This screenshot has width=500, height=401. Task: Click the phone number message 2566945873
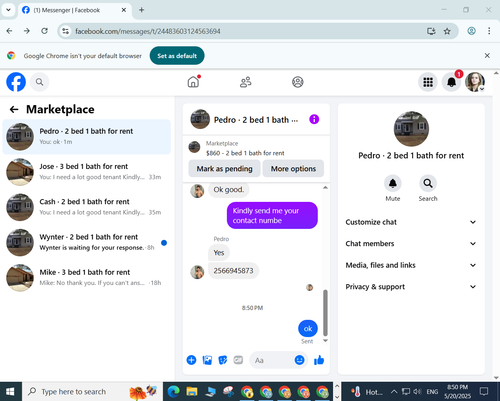click(233, 271)
